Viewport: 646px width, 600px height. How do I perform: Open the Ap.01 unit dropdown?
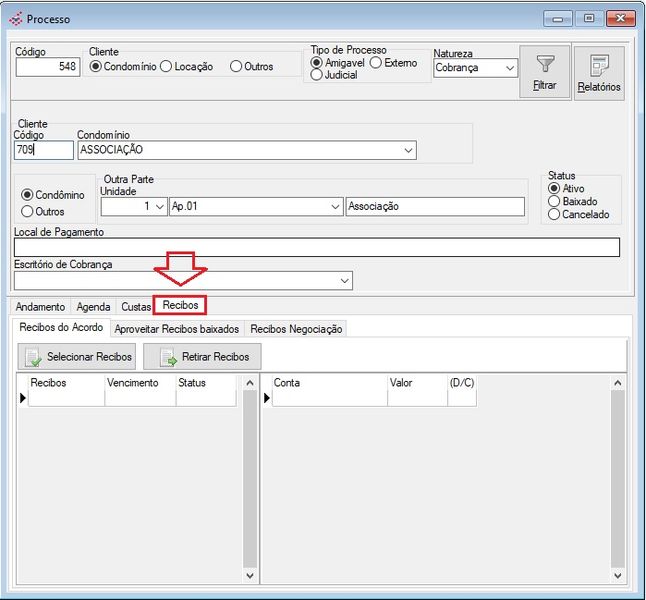[335, 207]
